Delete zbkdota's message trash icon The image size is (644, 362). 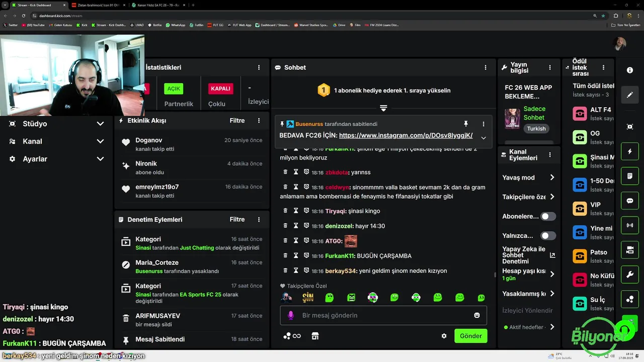point(286,172)
